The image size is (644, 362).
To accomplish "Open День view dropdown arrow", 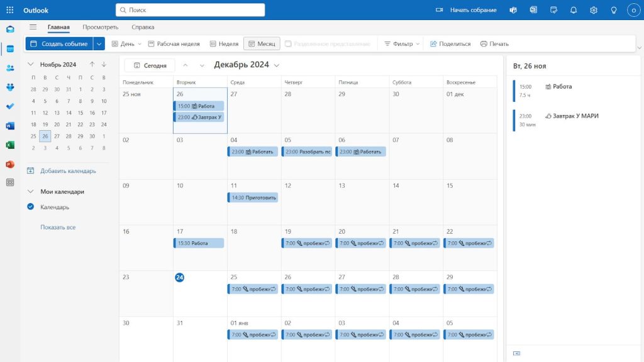I will click(140, 44).
